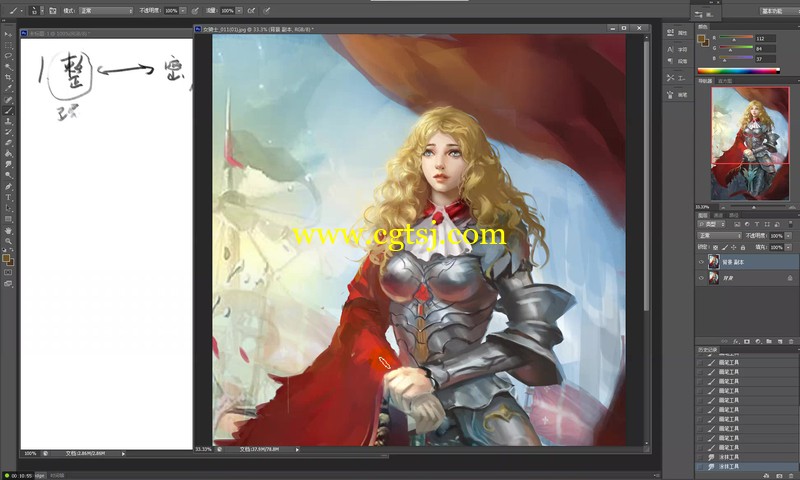800x480 pixels.
Task: Open the Brush (画笔) collapsed panel
Action: click(677, 94)
